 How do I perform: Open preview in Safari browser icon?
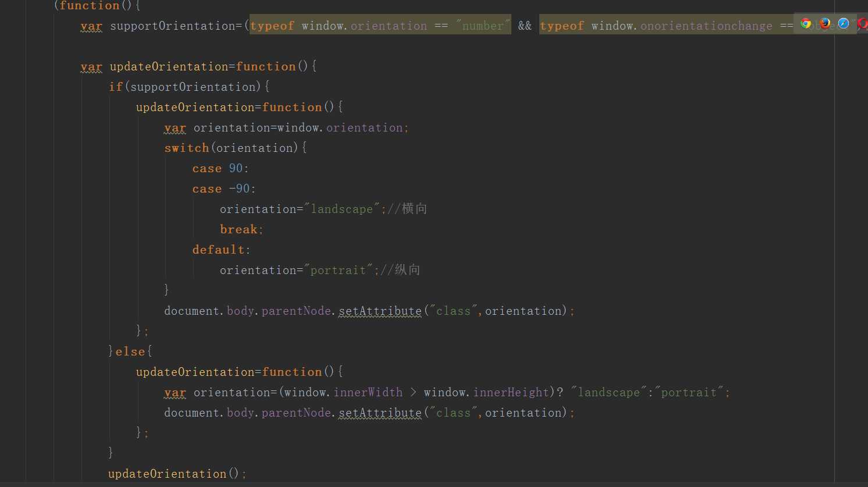tap(844, 23)
